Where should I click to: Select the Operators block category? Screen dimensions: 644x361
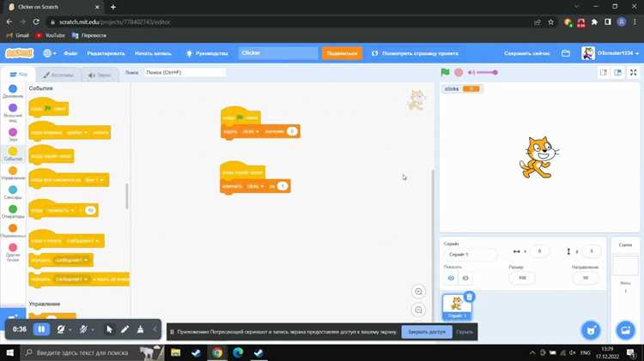coord(13,212)
